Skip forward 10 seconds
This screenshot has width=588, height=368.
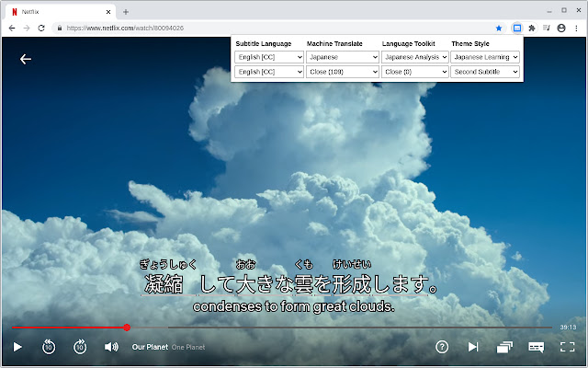(x=80, y=347)
